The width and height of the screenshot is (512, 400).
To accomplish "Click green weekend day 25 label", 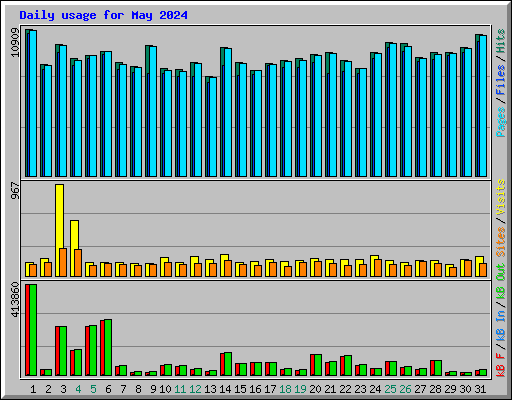I will 390,389.
